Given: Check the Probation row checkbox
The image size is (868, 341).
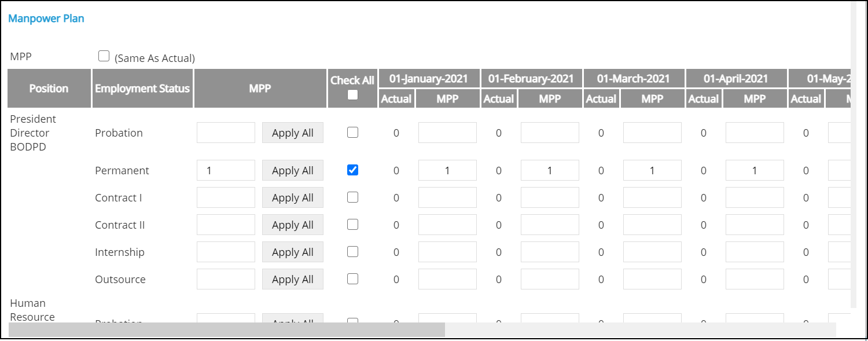Looking at the screenshot, I should pos(352,133).
